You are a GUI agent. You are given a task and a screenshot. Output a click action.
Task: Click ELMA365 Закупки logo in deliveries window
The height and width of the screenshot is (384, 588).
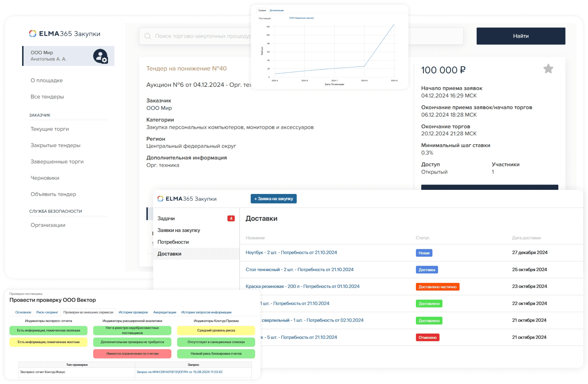(x=187, y=199)
